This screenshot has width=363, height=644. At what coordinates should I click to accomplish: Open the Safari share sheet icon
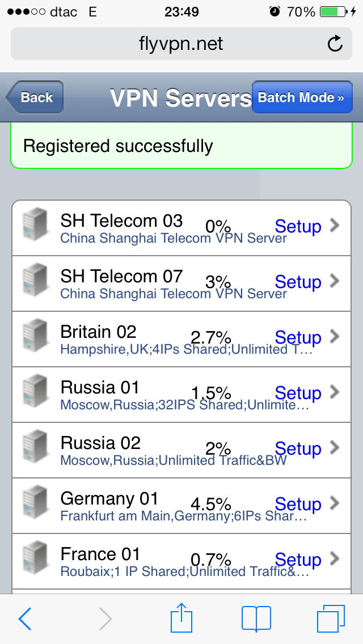click(181, 618)
